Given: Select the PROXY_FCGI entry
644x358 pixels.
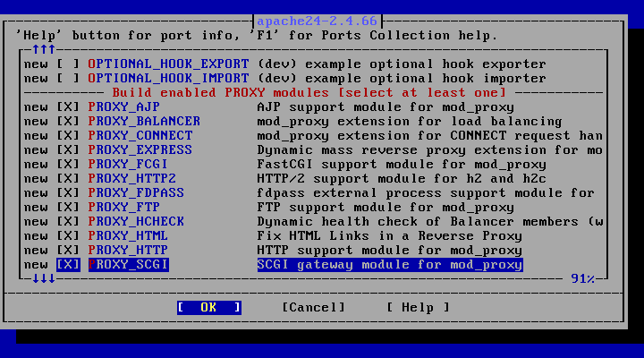Looking at the screenshot, I should coord(313,165).
